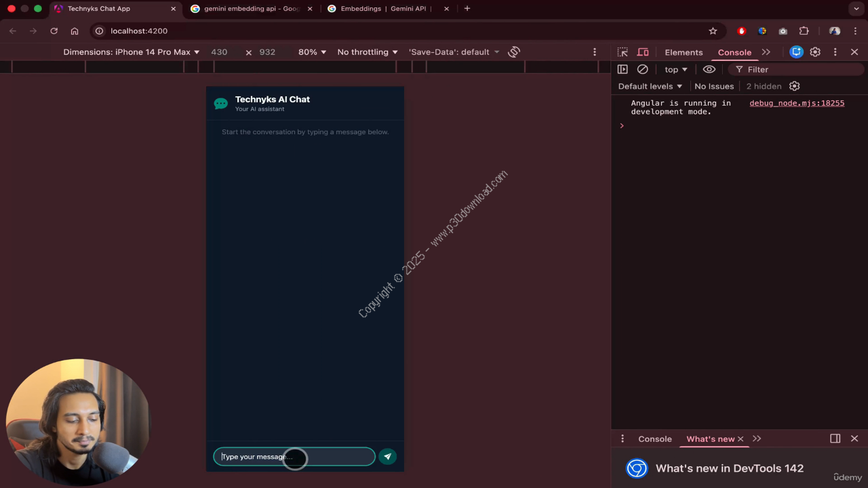Image resolution: width=868 pixels, height=488 pixels.
Task: Expand the No throttling dropdown
Action: pyautogui.click(x=367, y=52)
